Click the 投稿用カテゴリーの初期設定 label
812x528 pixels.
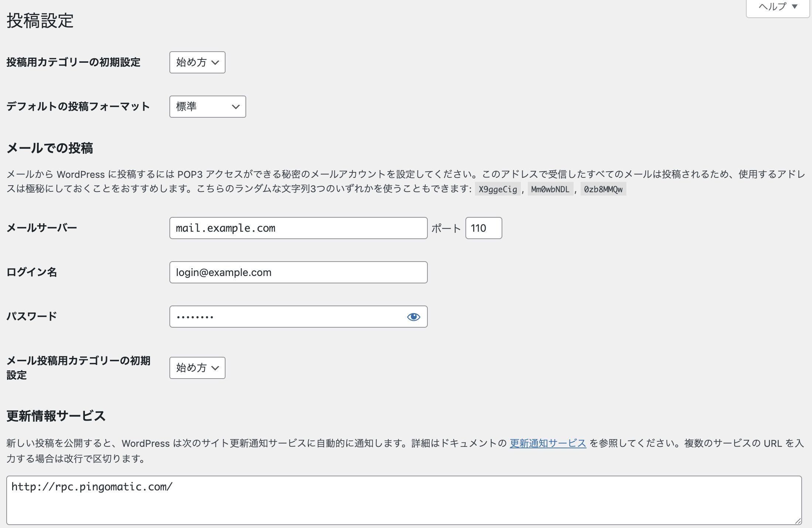73,62
